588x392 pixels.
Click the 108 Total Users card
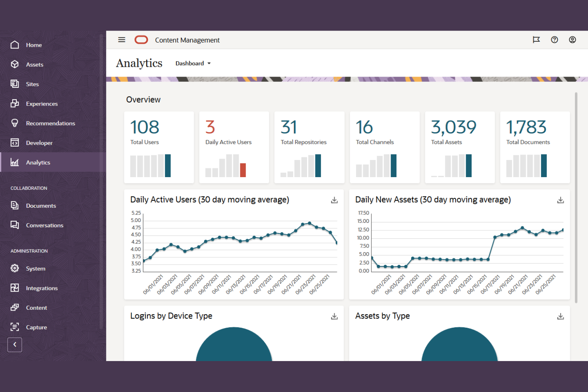[159, 147]
